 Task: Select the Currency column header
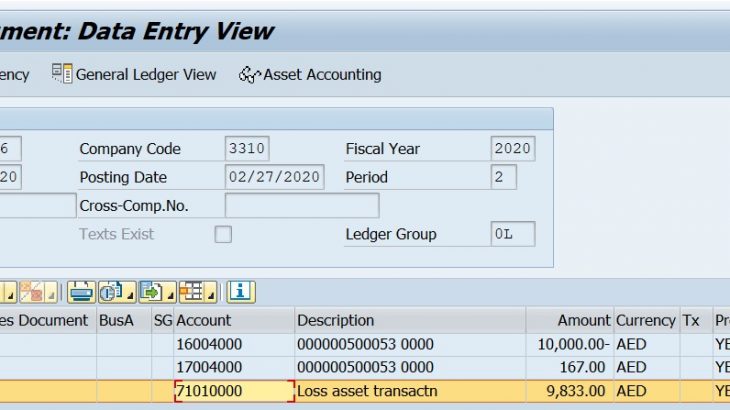pyautogui.click(x=647, y=320)
